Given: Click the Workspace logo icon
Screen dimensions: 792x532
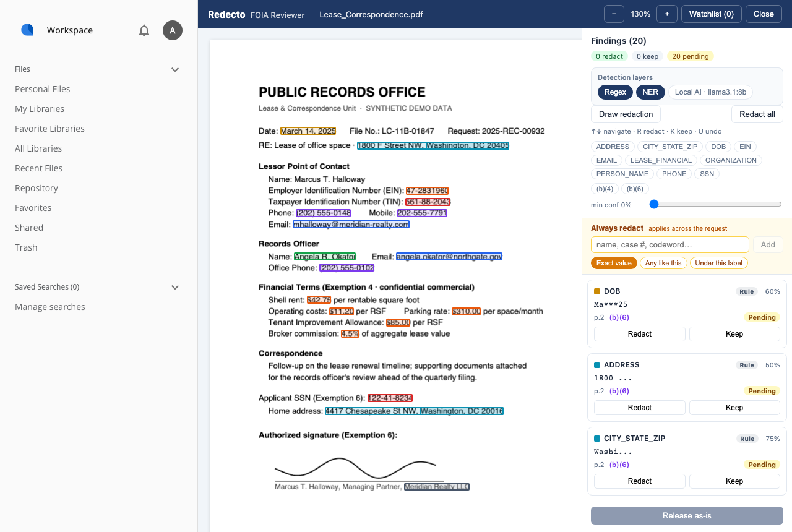Looking at the screenshot, I should [27, 30].
